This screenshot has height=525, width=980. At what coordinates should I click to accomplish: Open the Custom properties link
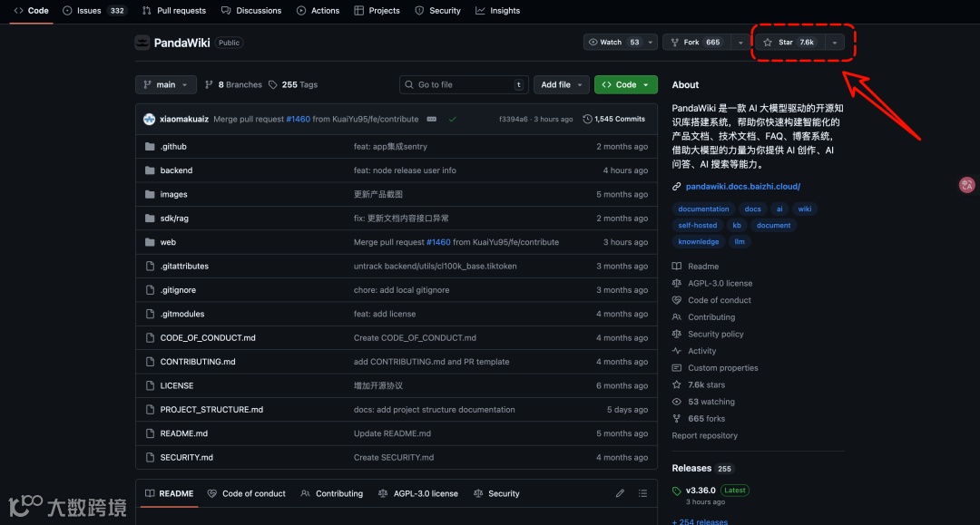click(x=723, y=368)
